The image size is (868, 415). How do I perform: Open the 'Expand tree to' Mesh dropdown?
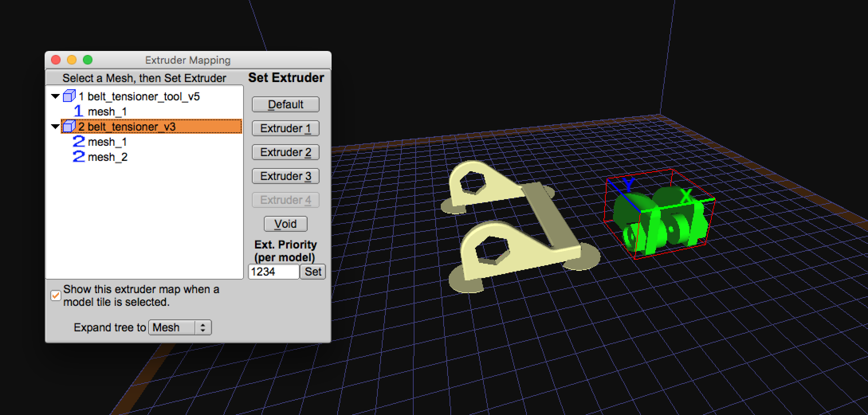pyautogui.click(x=180, y=327)
